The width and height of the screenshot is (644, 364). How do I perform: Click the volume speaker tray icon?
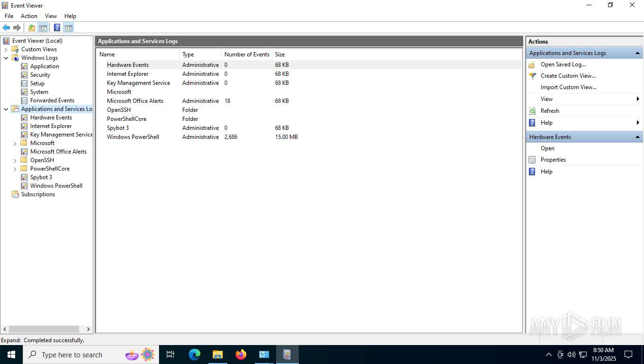pyautogui.click(x=571, y=355)
